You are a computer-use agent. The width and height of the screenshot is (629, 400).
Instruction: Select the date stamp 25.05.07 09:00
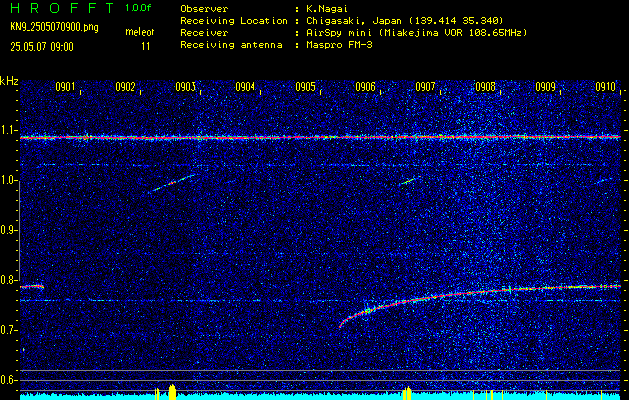pos(42,47)
